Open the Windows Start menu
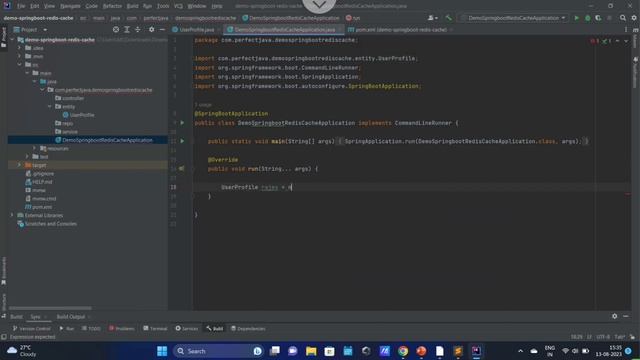Screen dimensions: 640x360 [162, 351]
